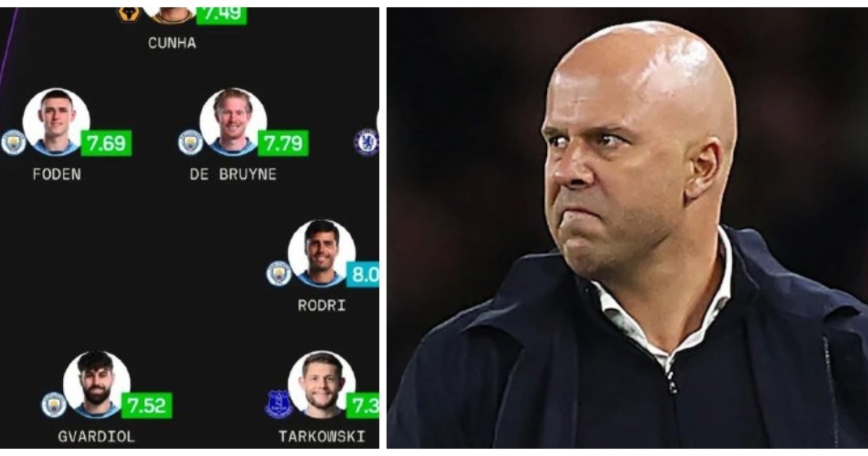Click the Chelsea crest at panel edge
Image resolution: width=868 pixels, height=456 pixels.
[x=367, y=142]
